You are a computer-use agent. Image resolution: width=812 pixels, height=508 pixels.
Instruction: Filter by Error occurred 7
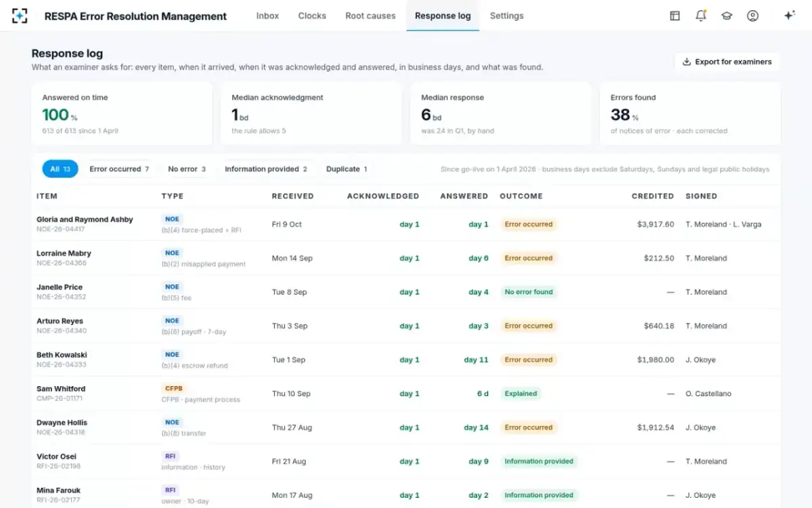point(119,169)
